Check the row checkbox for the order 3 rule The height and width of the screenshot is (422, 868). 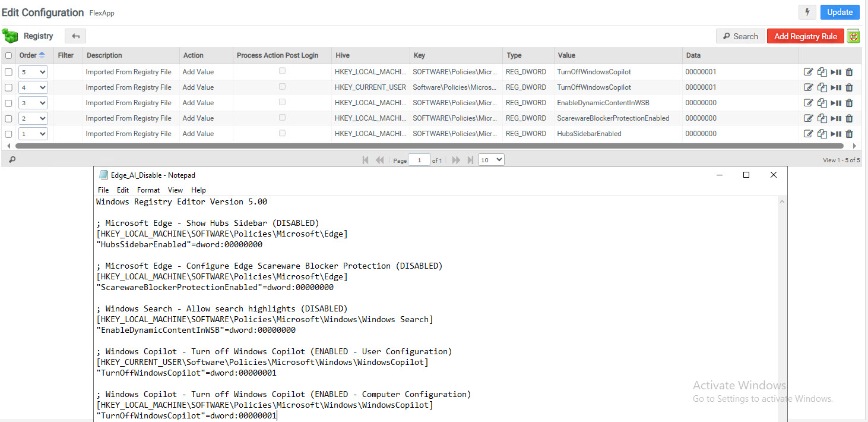tap(8, 103)
